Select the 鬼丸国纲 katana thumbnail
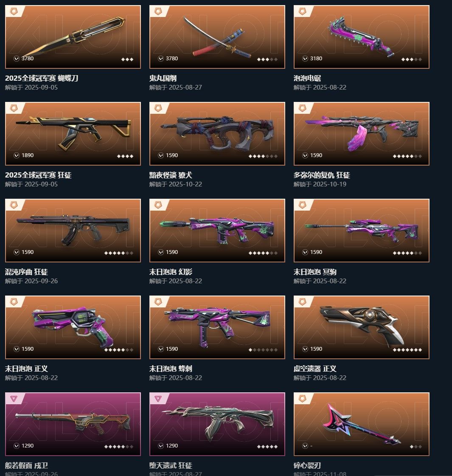452x476 pixels. tap(217, 37)
